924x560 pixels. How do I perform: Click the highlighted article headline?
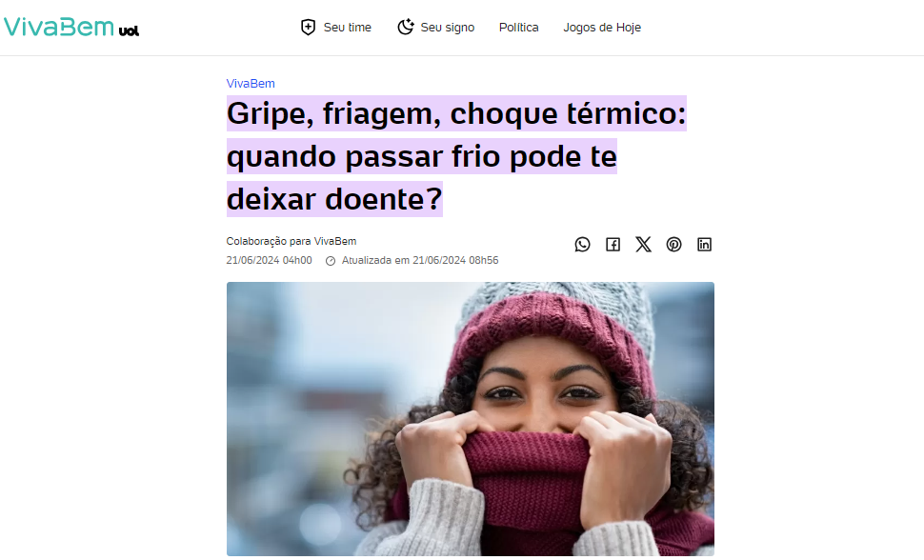click(x=456, y=156)
